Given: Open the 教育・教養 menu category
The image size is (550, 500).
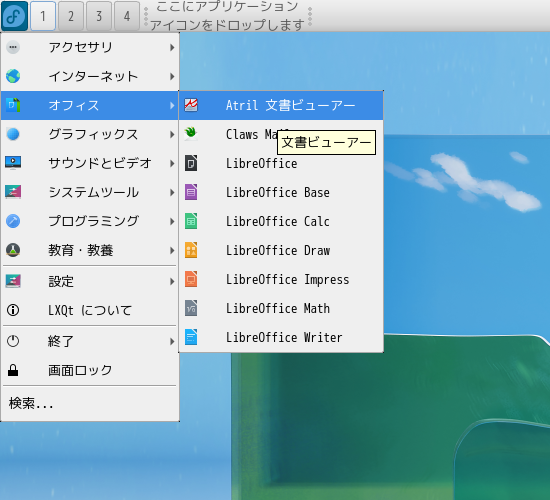Looking at the screenshot, I should click(x=90, y=250).
